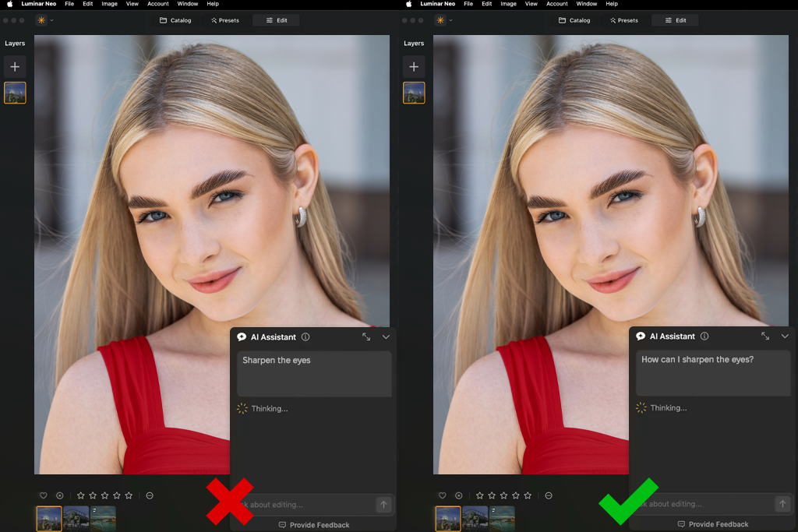Switch to Edit tab in left window
Screen dimensions: 798x532
point(277,20)
